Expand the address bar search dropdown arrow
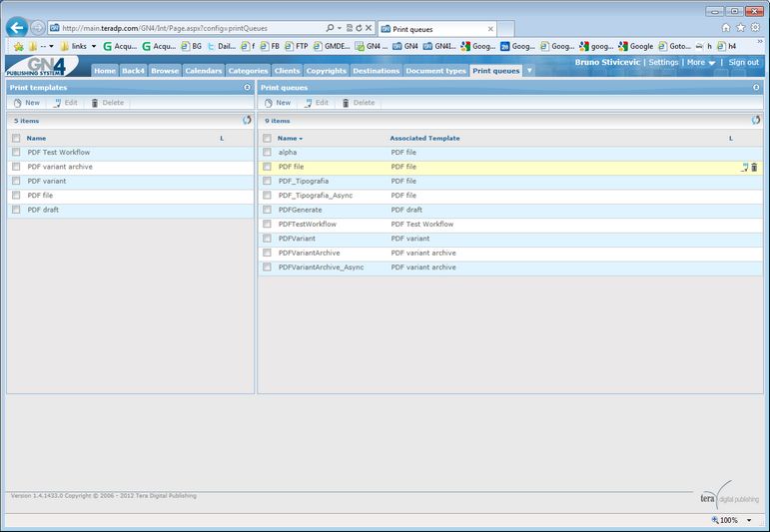Image resolution: width=770 pixels, height=532 pixels. (x=340, y=28)
